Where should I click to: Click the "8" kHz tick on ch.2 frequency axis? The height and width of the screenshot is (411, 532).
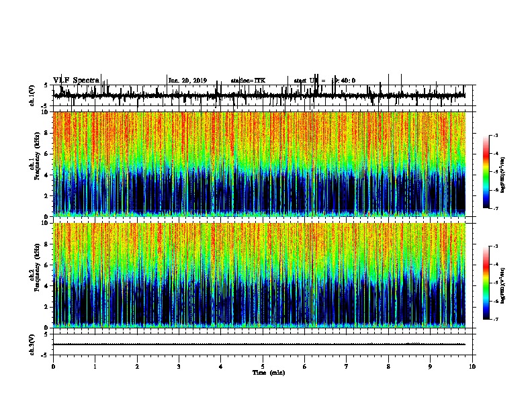pyautogui.click(x=47, y=244)
